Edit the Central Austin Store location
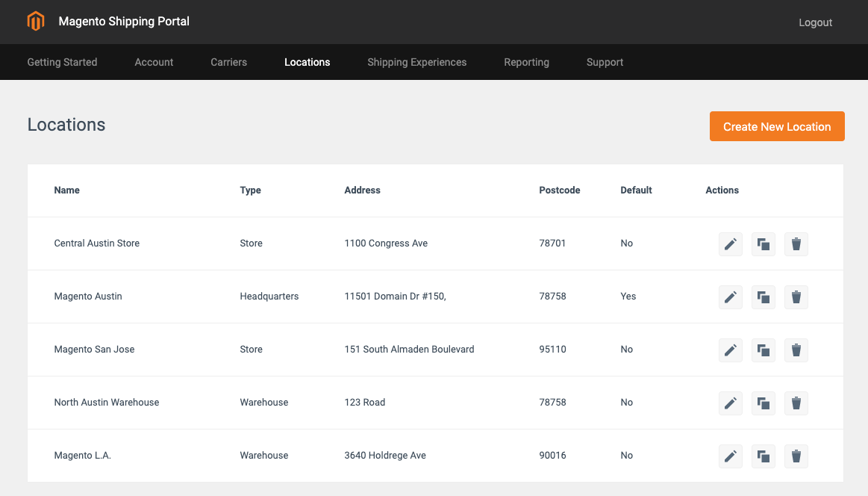 730,244
